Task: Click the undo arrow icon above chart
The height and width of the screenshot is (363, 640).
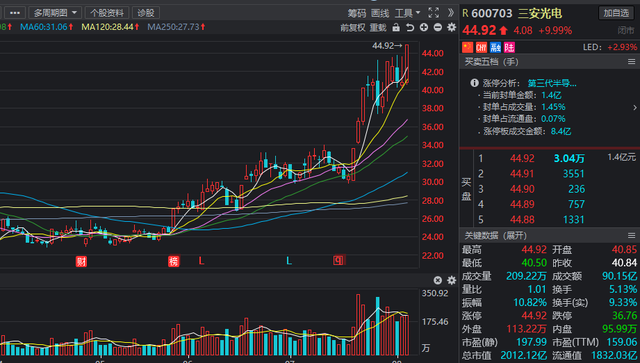Action: [410, 27]
